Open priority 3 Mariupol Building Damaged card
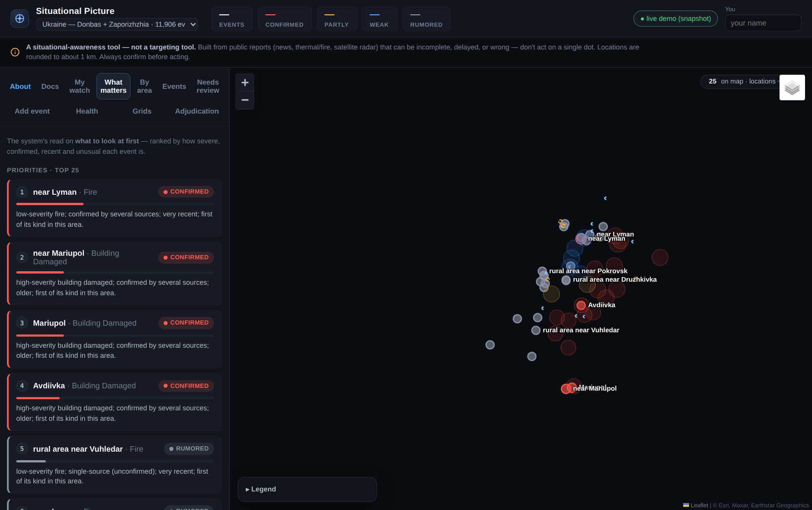The height and width of the screenshot is (510, 812). coord(114,339)
